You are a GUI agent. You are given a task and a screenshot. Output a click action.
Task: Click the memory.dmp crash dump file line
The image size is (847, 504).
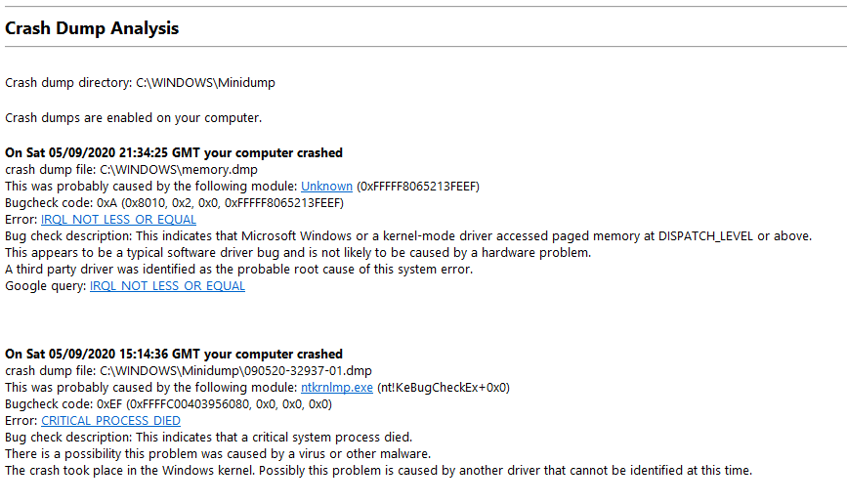coord(131,170)
